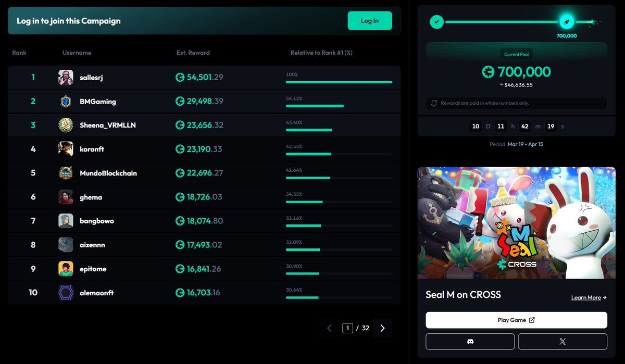Screen dimensions: 625x364
Task: Open MundoBlockchain's username
Action: click(108, 173)
